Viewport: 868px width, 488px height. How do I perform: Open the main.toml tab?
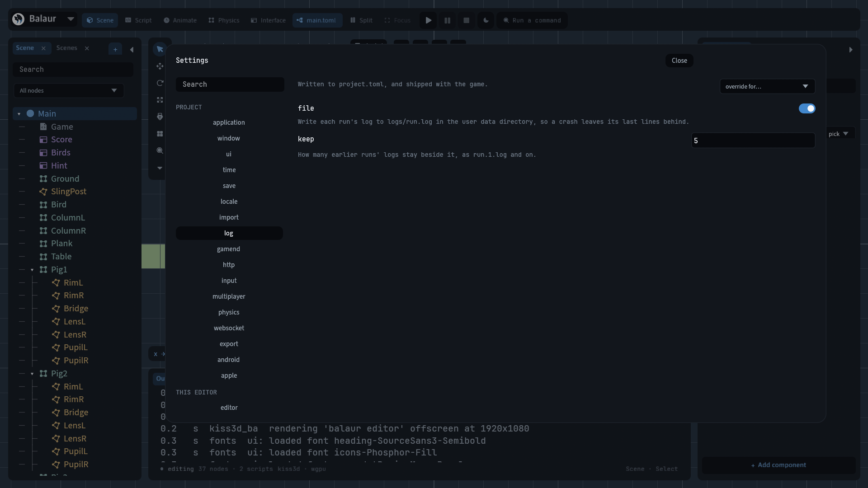pyautogui.click(x=317, y=20)
